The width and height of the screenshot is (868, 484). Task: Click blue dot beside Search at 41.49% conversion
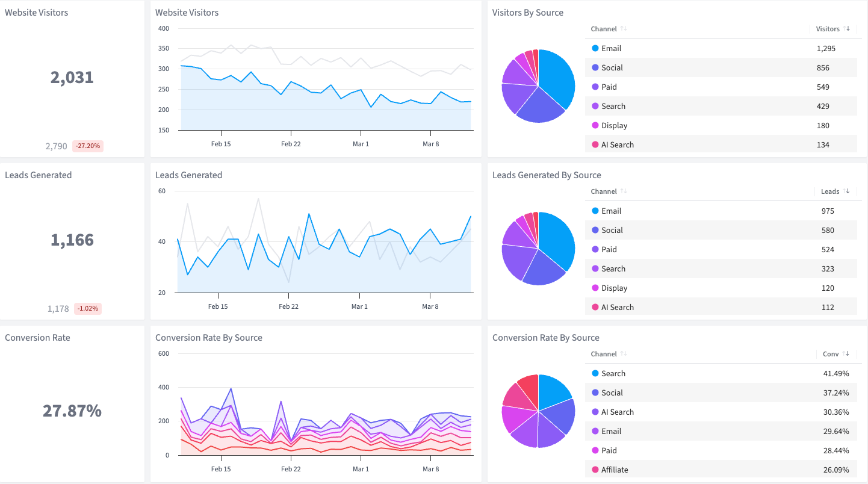(x=595, y=373)
